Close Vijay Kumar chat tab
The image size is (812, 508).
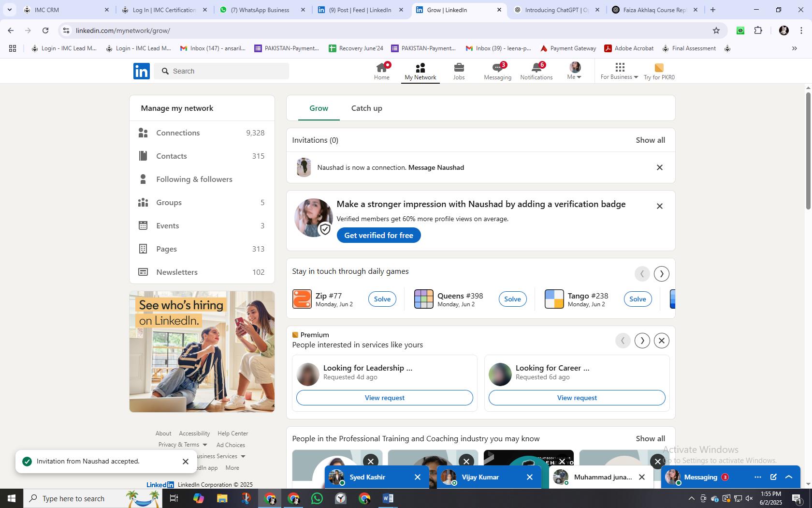point(530,477)
